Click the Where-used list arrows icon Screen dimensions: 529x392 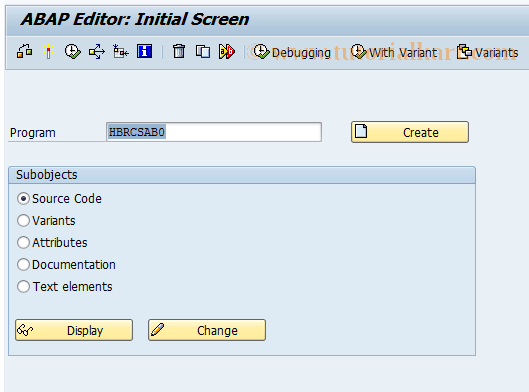coord(97,52)
